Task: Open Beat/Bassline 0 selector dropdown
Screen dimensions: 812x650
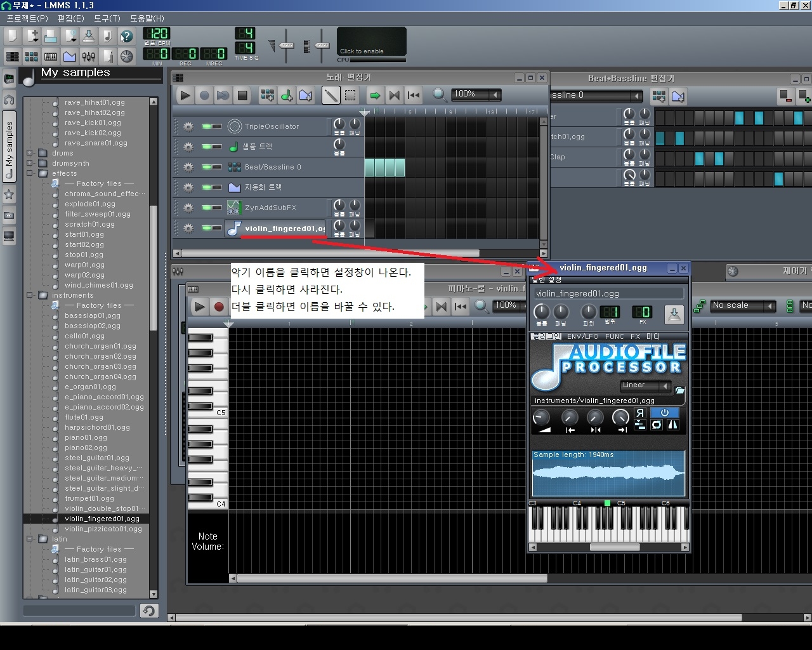Action: pos(596,95)
